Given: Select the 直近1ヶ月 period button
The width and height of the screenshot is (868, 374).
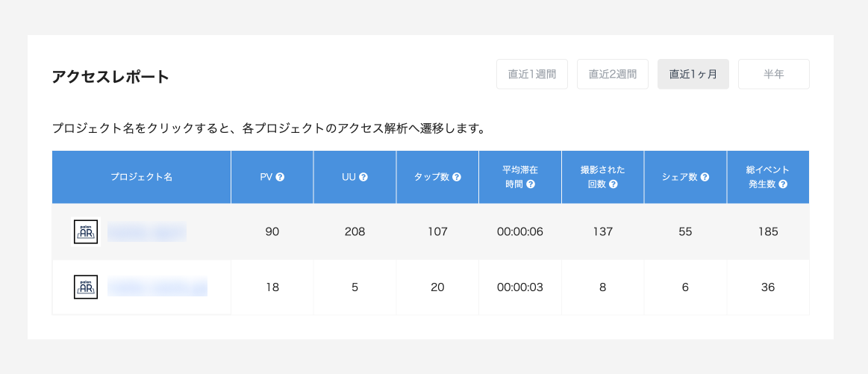Looking at the screenshot, I should coord(693,75).
